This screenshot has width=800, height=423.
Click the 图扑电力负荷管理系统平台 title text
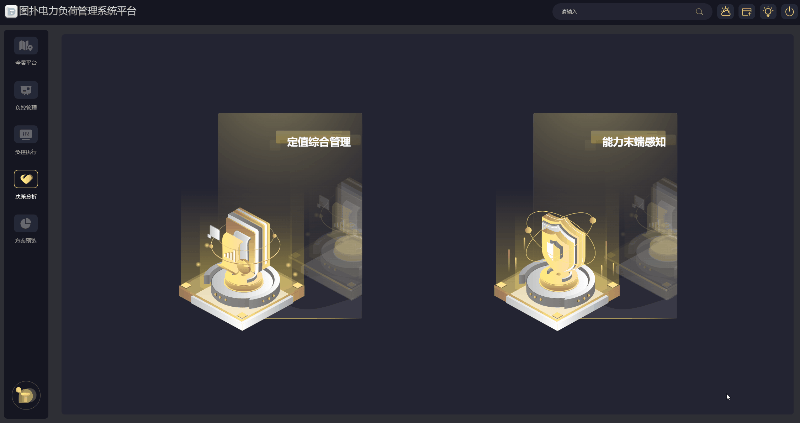coord(78,11)
